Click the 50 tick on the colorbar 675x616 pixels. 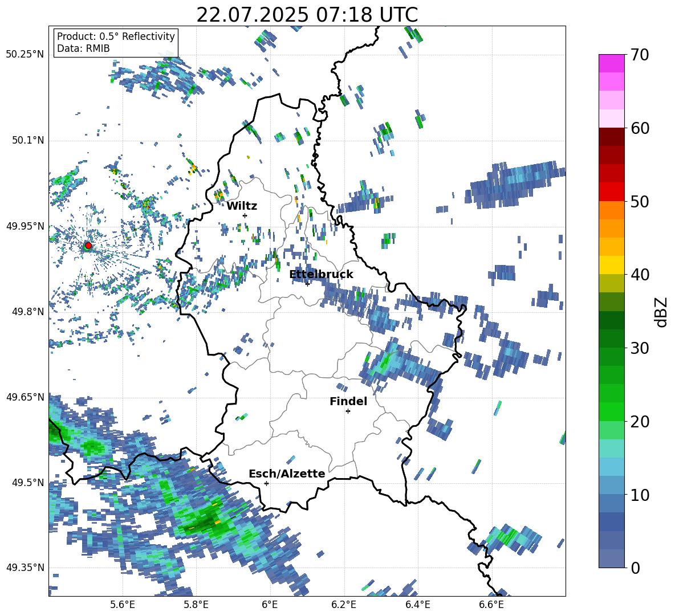640,201
